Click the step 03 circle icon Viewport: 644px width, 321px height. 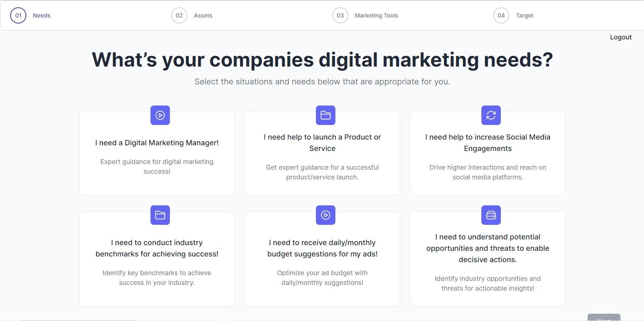point(340,15)
